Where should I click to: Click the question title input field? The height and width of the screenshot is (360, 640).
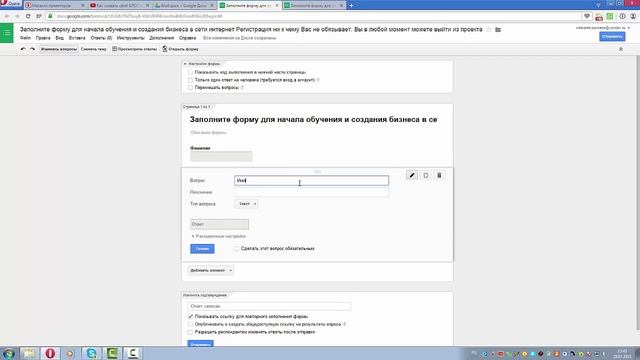point(311,180)
